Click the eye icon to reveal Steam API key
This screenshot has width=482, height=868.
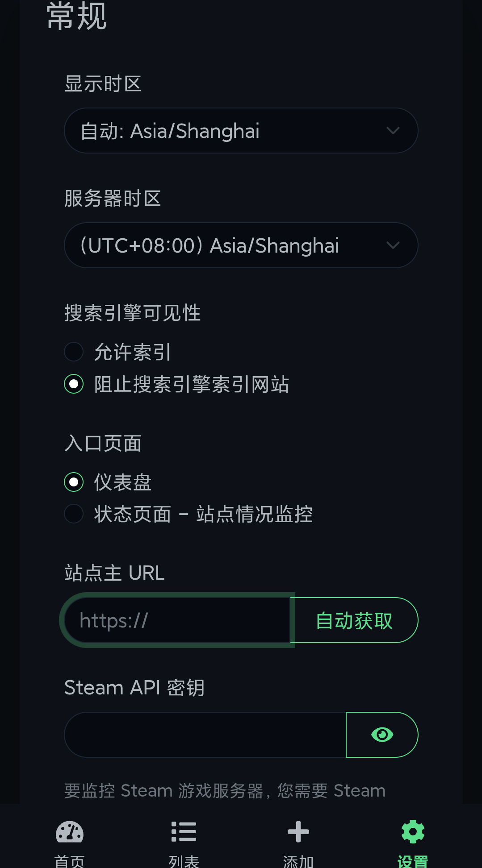pos(381,735)
